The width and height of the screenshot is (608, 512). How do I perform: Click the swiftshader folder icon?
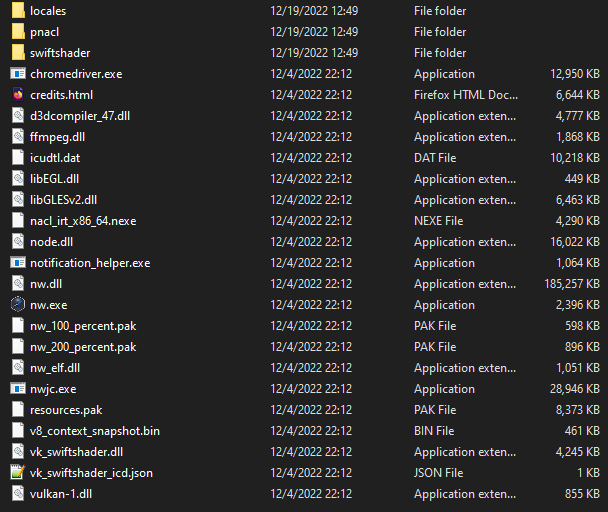point(18,52)
